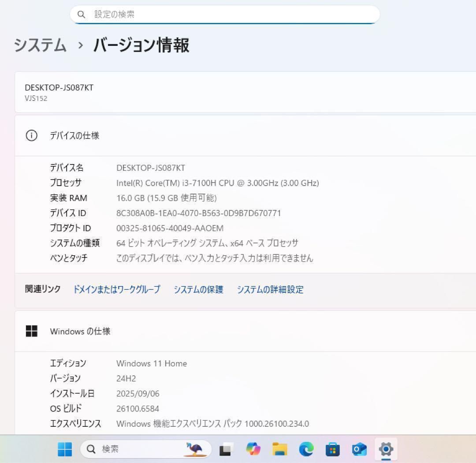Click the info icon beside デバイスの仕様

coord(31,135)
